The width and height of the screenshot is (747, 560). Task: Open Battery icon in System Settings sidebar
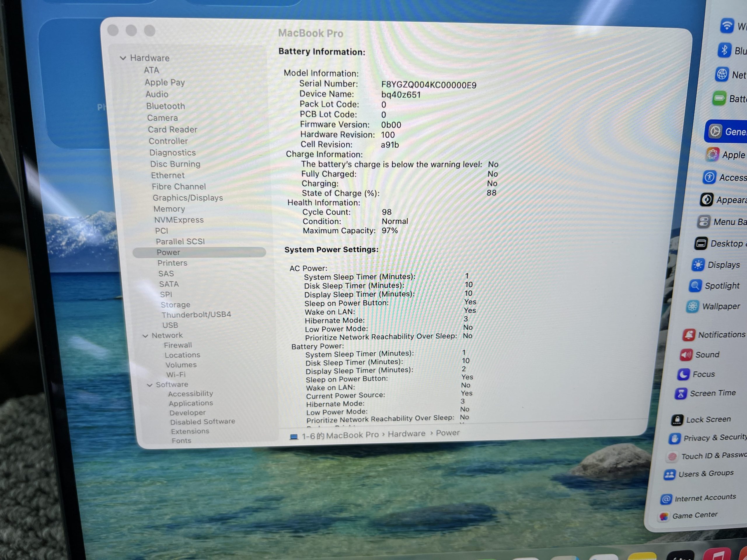pos(719,99)
